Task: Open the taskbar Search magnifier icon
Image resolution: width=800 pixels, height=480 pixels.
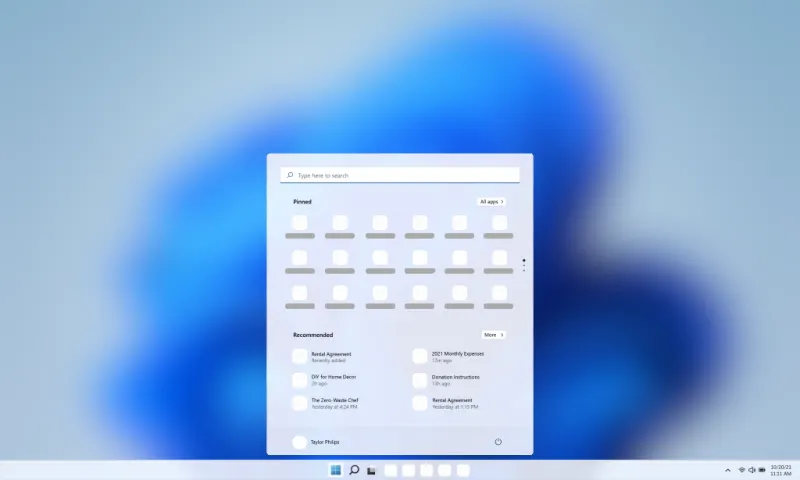Action: click(354, 470)
